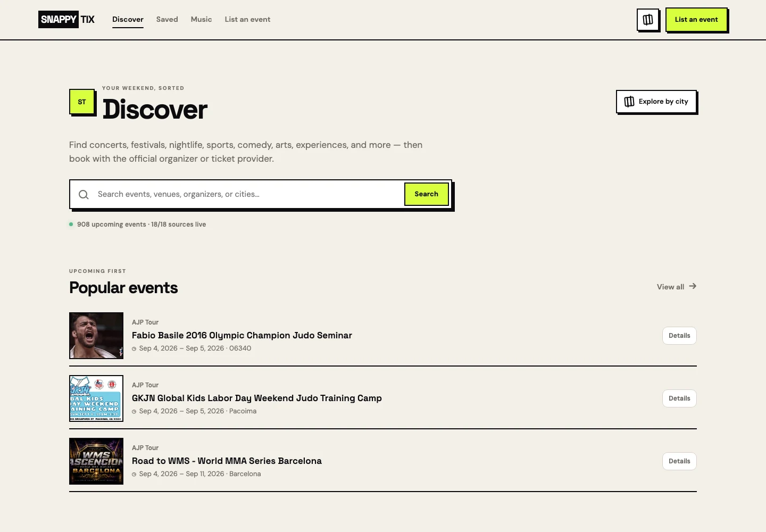
Task: Click the map icon button in header
Action: (x=648, y=20)
